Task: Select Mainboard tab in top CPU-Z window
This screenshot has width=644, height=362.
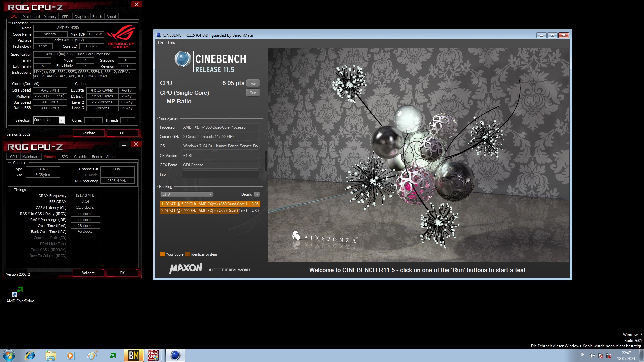Action: click(x=31, y=17)
